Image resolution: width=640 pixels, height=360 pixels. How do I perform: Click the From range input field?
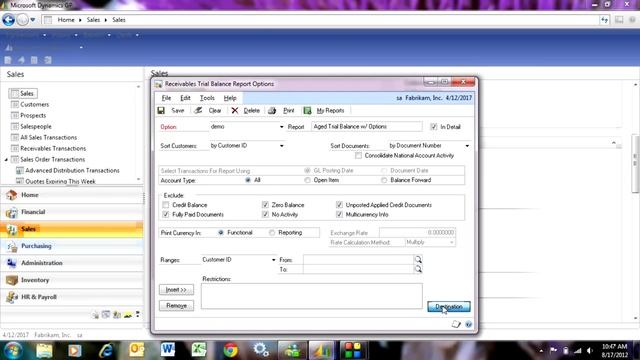[358, 260]
